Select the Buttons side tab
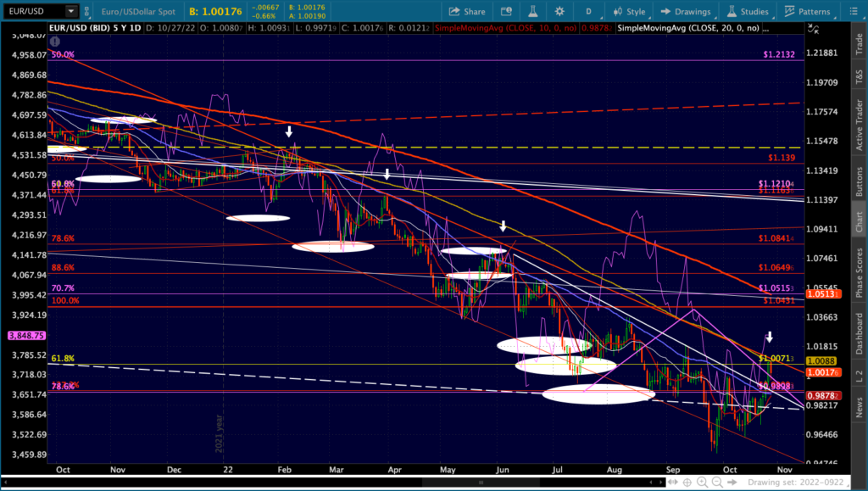Image resolution: width=868 pixels, height=491 pixels. tap(860, 181)
